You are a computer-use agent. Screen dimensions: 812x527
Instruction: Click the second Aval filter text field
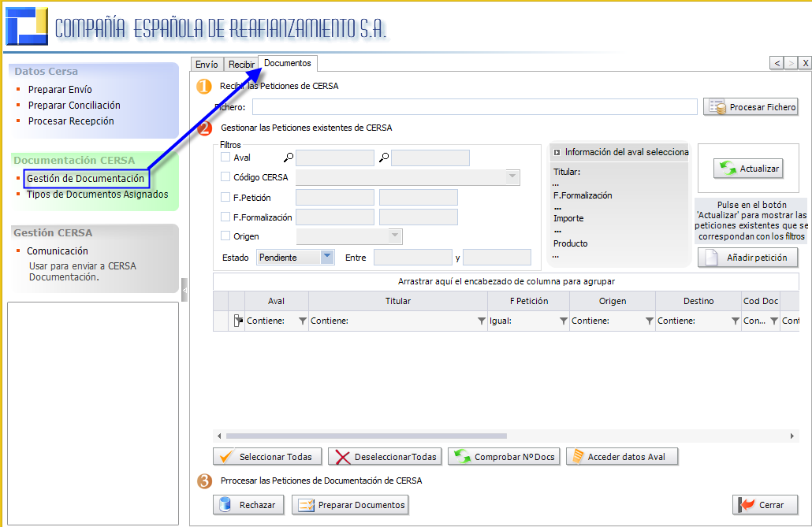[430, 158]
